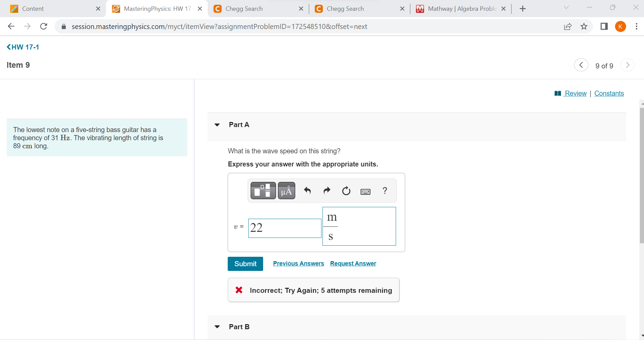Open the units symbols (µÅ) button
644x340 pixels.
pos(286,191)
